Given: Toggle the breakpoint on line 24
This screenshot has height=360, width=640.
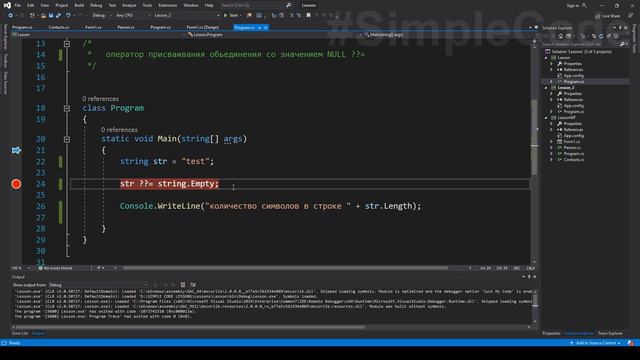Looking at the screenshot, I should pos(16,184).
